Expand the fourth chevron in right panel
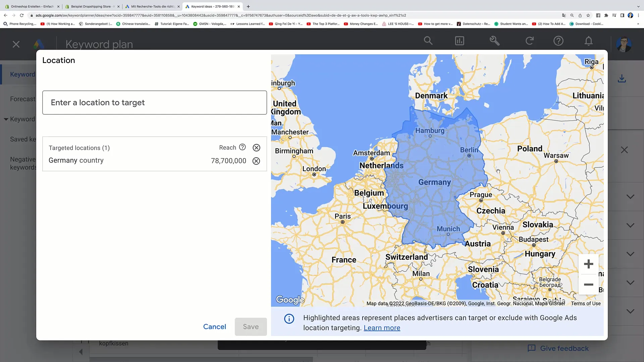Image resolution: width=644 pixels, height=362 pixels. point(631,283)
